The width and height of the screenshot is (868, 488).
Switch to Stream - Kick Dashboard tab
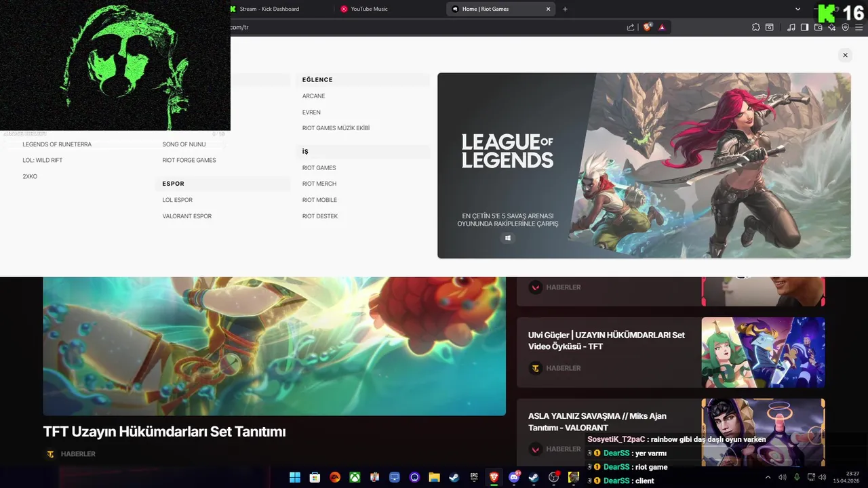[x=269, y=9]
